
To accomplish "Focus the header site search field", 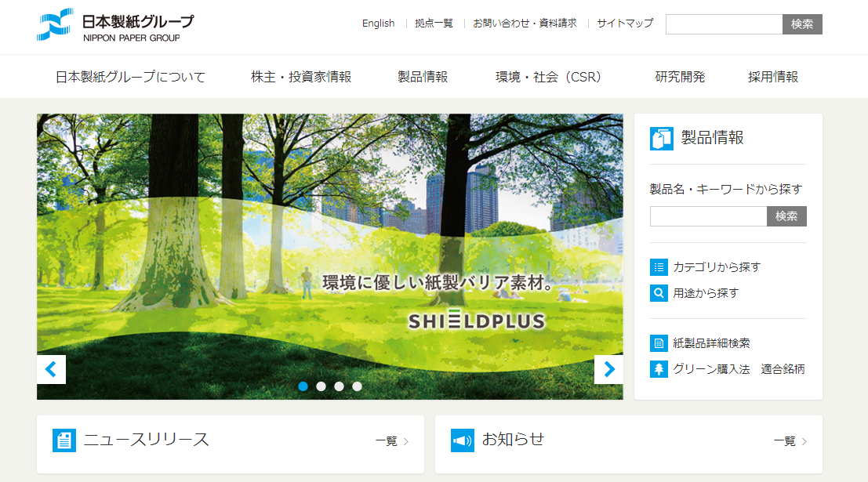I will pos(724,24).
